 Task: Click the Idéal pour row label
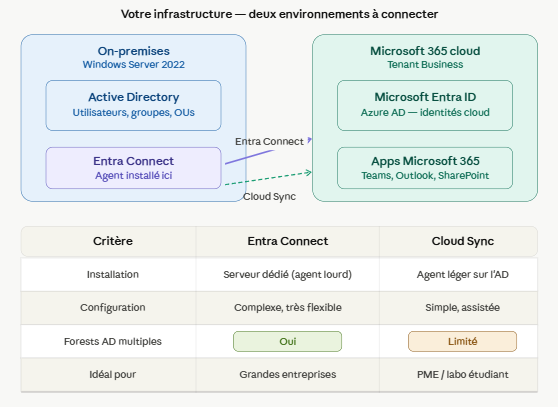[113, 375]
